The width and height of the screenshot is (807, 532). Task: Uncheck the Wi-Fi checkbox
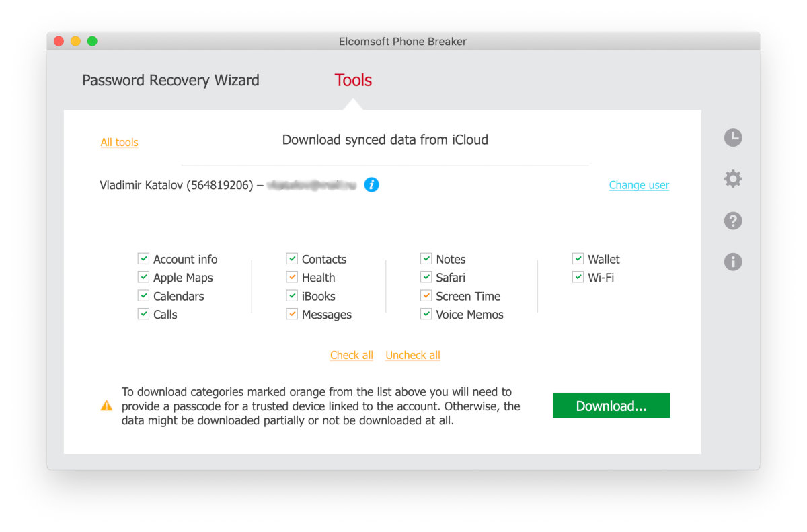[x=578, y=277]
